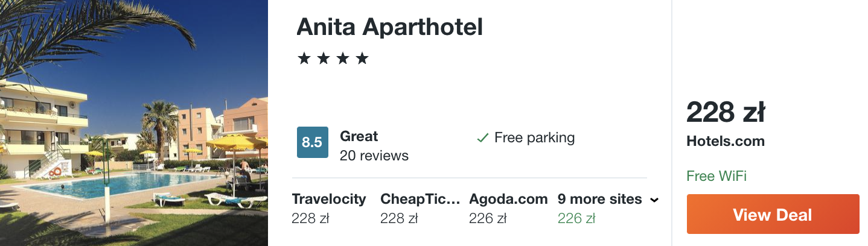Click the fourth star in the rating

[362, 58]
